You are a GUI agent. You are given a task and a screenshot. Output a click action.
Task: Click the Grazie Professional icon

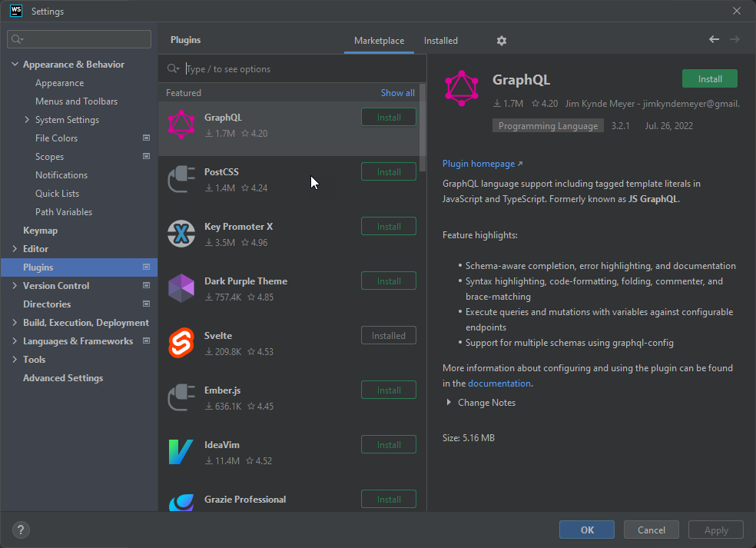(x=181, y=502)
